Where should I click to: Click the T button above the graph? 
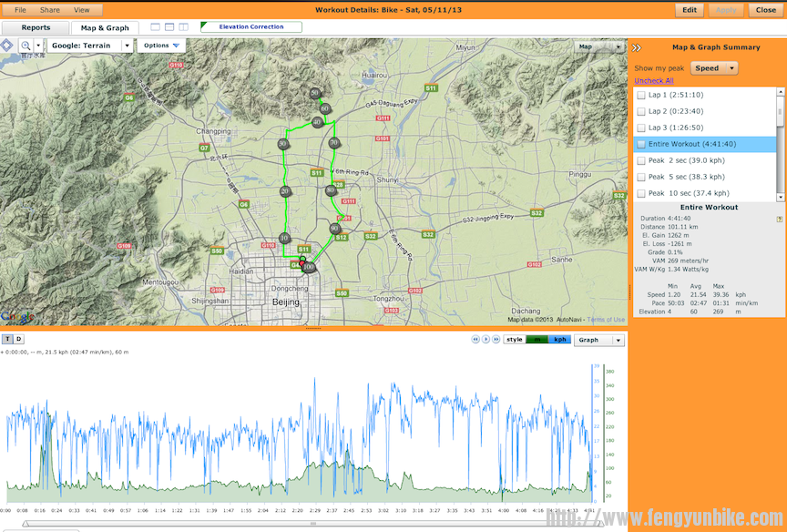coord(6,339)
